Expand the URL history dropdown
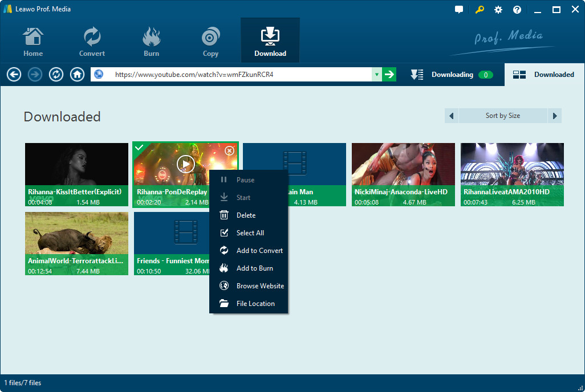 (376, 75)
